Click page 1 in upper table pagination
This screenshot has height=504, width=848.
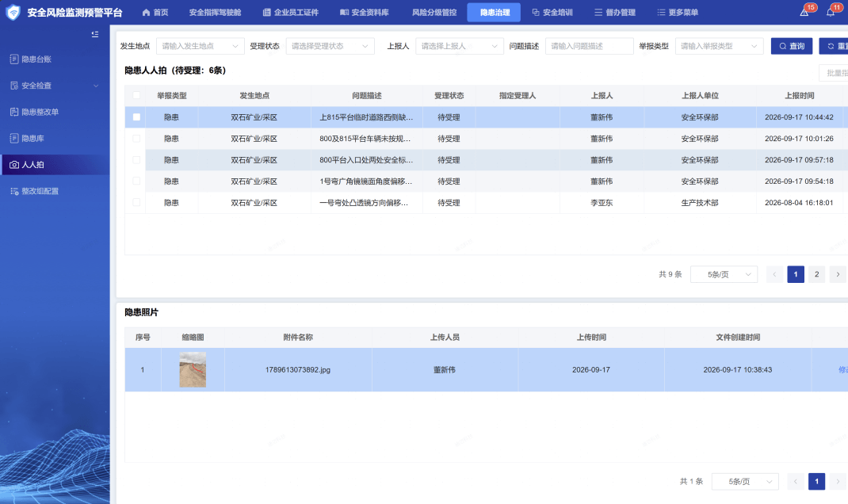(796, 274)
